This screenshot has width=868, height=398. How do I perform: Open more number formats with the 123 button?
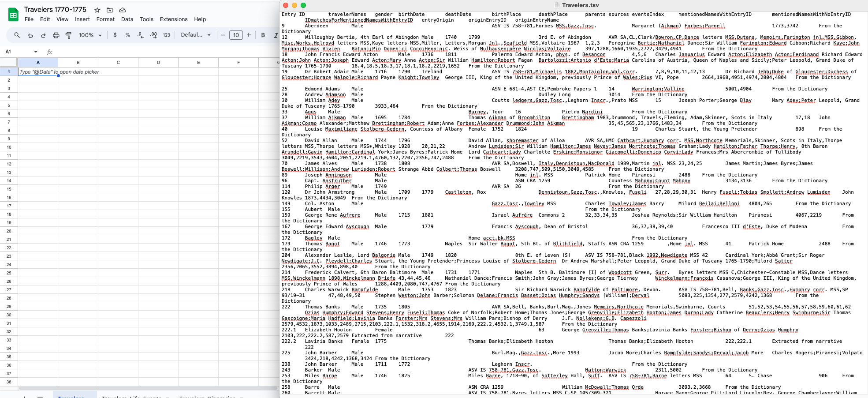coord(166,35)
